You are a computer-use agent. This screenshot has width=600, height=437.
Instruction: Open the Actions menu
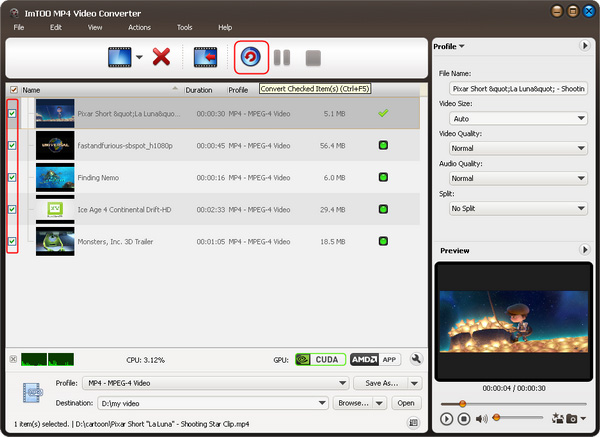(x=139, y=28)
